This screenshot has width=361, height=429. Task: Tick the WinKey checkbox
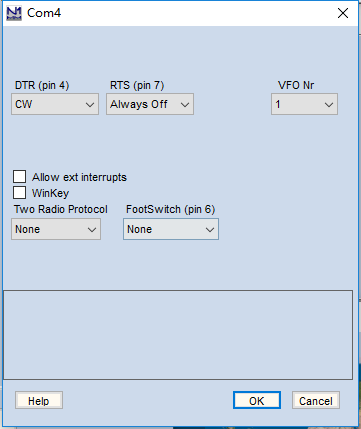tap(19, 193)
